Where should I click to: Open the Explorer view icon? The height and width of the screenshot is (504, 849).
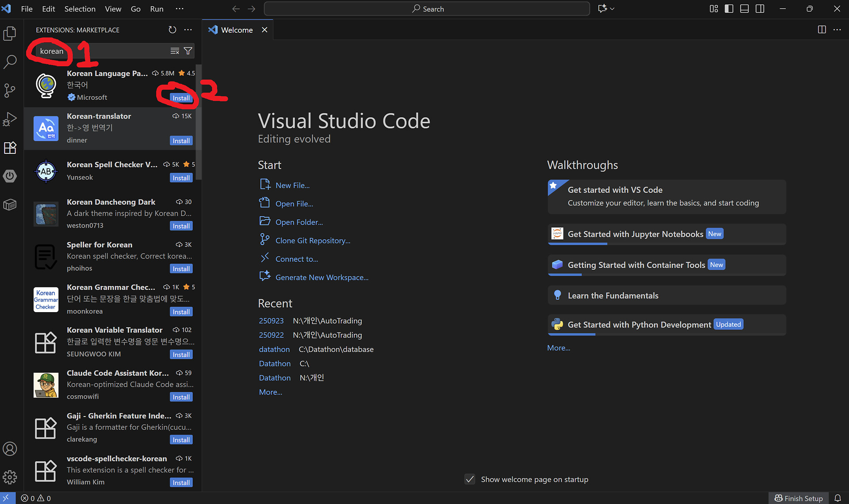[10, 34]
